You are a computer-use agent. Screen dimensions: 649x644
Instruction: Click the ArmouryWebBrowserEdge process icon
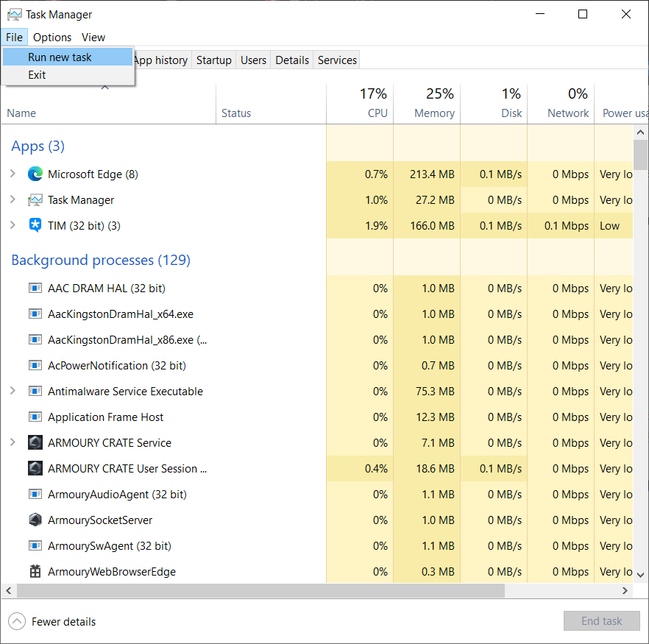coord(35,571)
